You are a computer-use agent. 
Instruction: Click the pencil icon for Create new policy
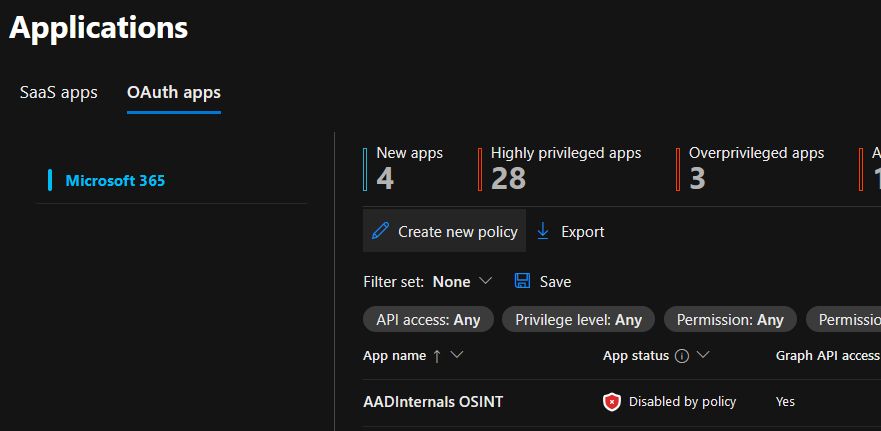coord(380,231)
